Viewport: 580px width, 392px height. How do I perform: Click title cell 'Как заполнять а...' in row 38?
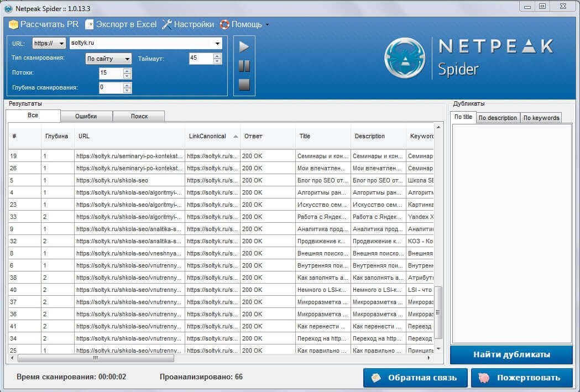pyautogui.click(x=323, y=278)
